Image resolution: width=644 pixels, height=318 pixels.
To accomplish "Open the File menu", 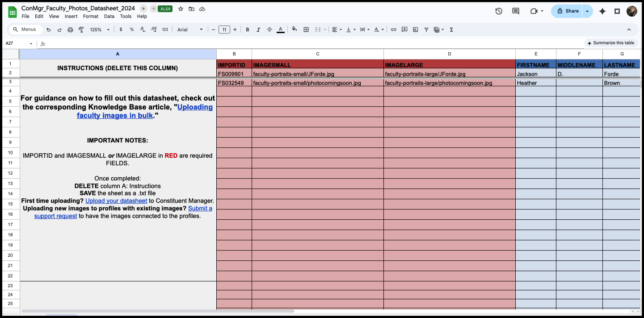I will [x=25, y=16].
